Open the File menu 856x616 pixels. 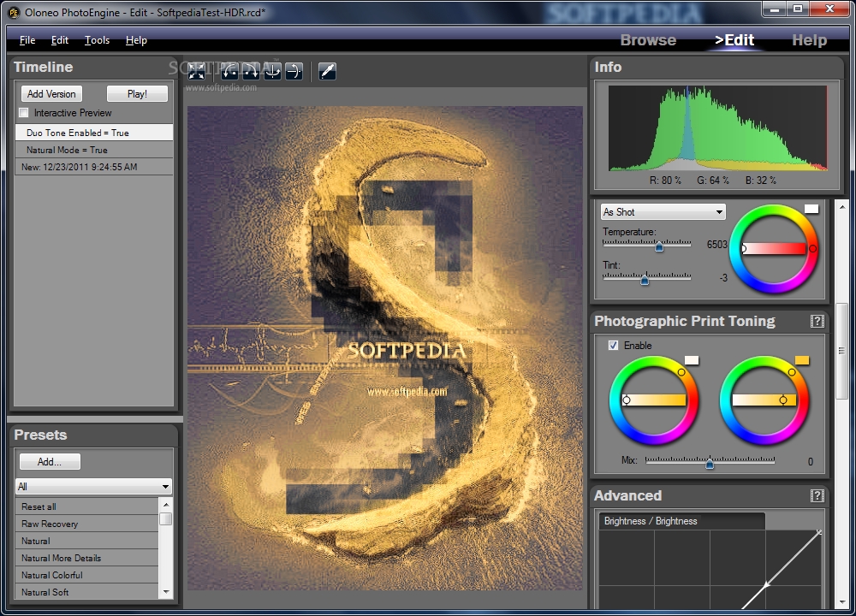coord(27,40)
